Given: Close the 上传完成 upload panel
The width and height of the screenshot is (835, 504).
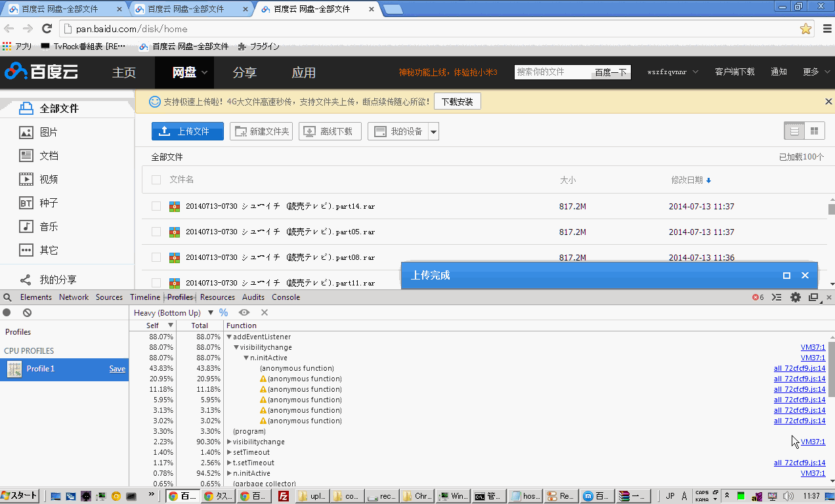Looking at the screenshot, I should point(805,276).
